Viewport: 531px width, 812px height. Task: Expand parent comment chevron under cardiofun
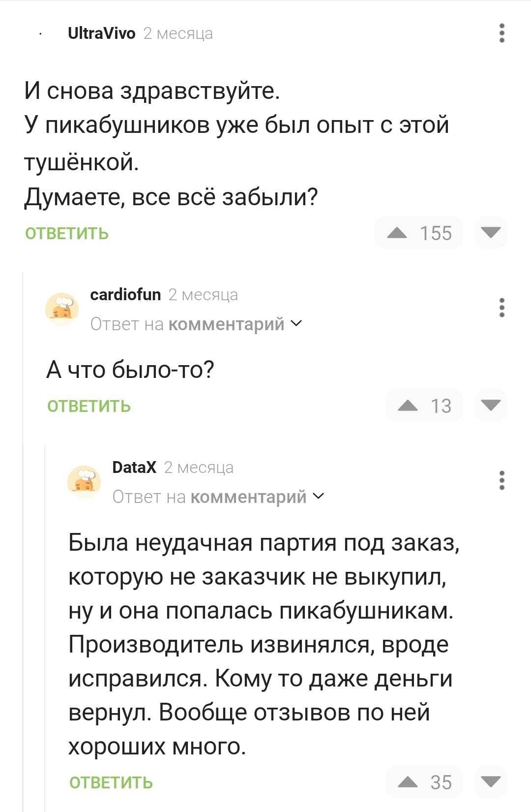coord(296,324)
